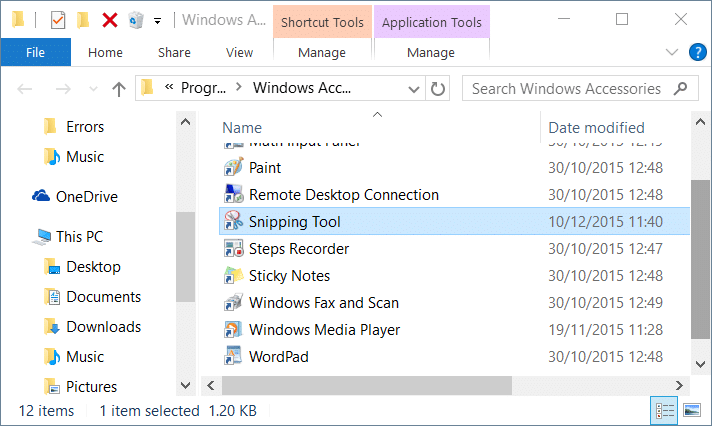Open the Application Tools contextual tab
Viewport: 712px width, 426px height.
coord(431,22)
